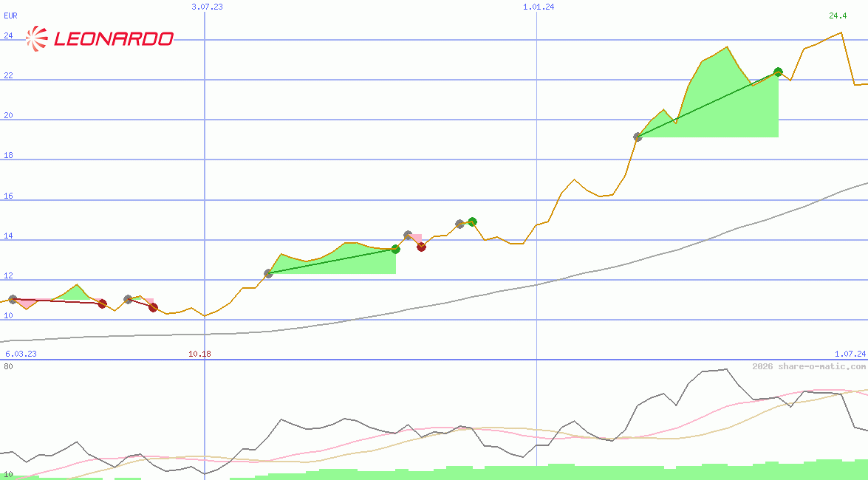The height and width of the screenshot is (480, 868).
Task: Click the first red exit marker on the left
Action: coord(103,304)
